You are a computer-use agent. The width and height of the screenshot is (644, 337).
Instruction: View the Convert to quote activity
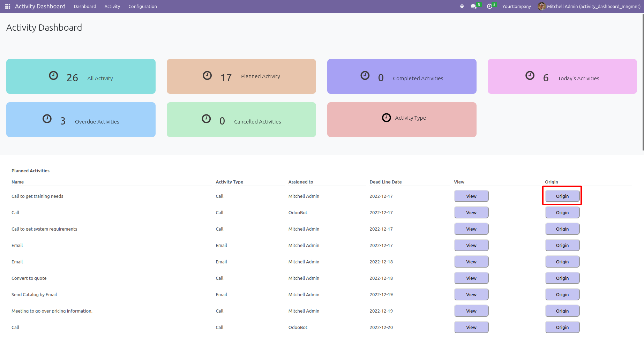click(x=471, y=278)
